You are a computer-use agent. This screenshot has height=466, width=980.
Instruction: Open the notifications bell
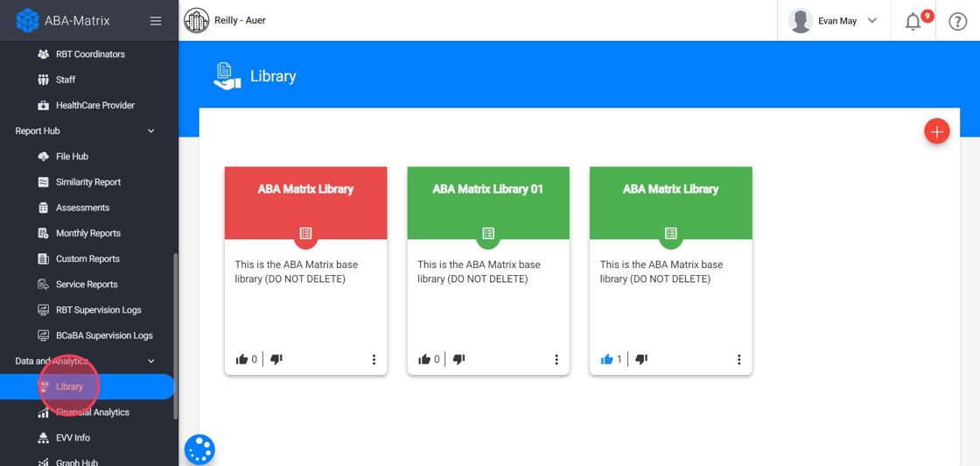tap(913, 21)
